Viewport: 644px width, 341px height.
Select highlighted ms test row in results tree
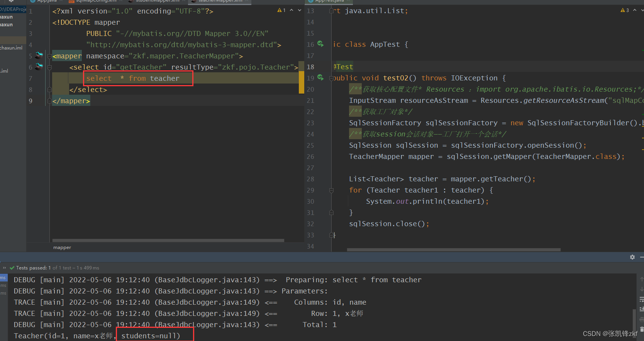3,278
